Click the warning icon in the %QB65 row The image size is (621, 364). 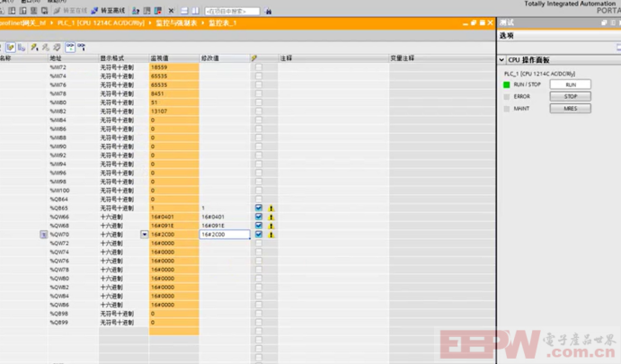pyautogui.click(x=271, y=208)
